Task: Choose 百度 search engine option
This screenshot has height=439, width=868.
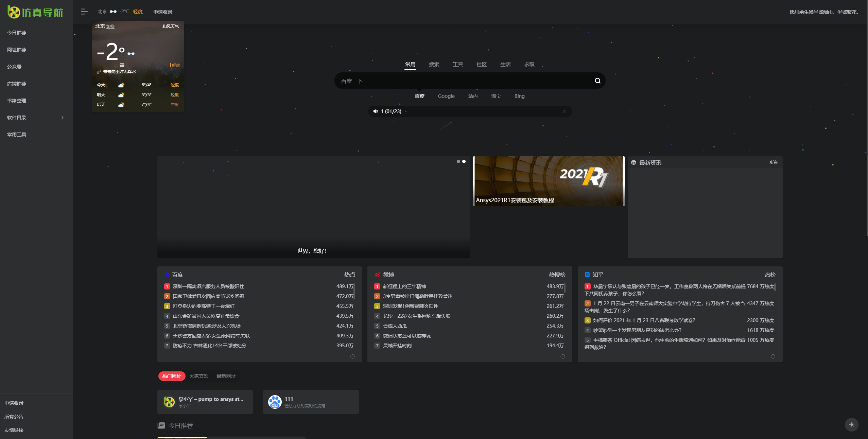Action: pos(420,96)
